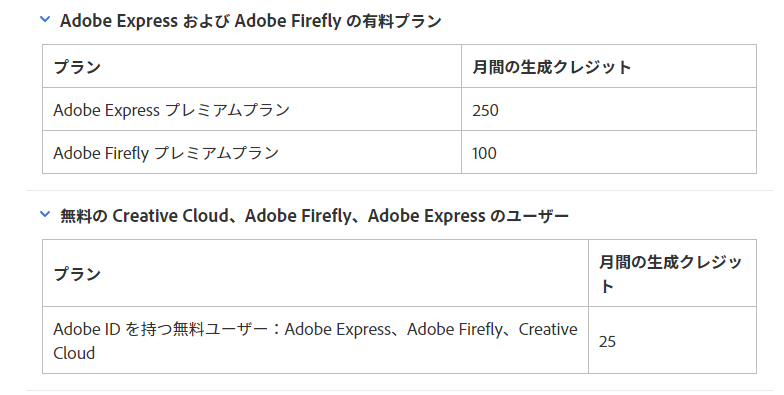
Task: Click プラン header in the free users table
Action: click(77, 274)
